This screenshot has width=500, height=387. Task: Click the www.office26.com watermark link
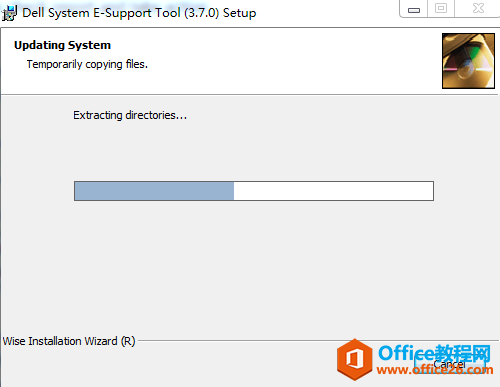(435, 369)
